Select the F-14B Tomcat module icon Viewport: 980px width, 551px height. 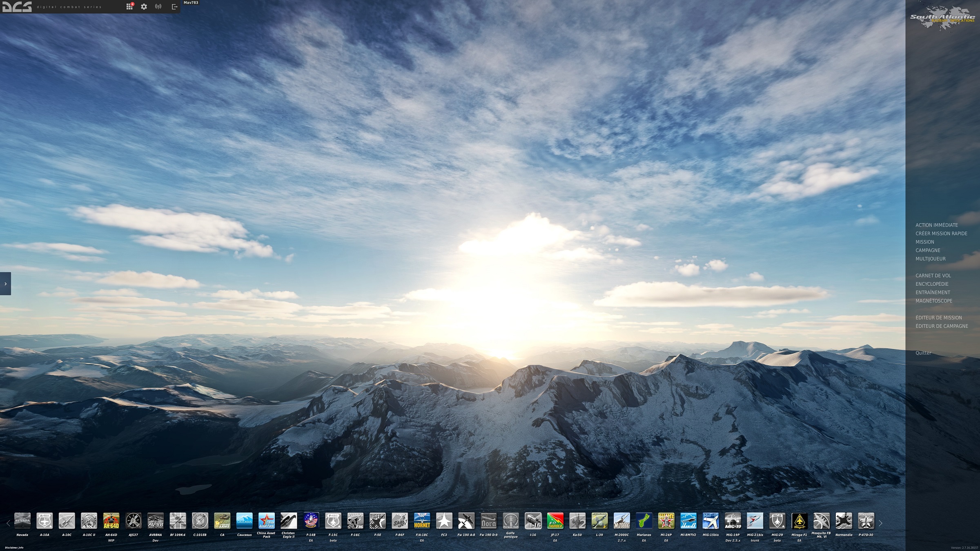click(x=311, y=521)
